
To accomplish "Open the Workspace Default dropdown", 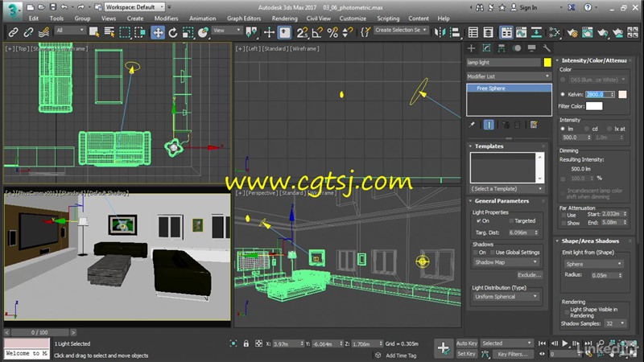I will point(134,7).
